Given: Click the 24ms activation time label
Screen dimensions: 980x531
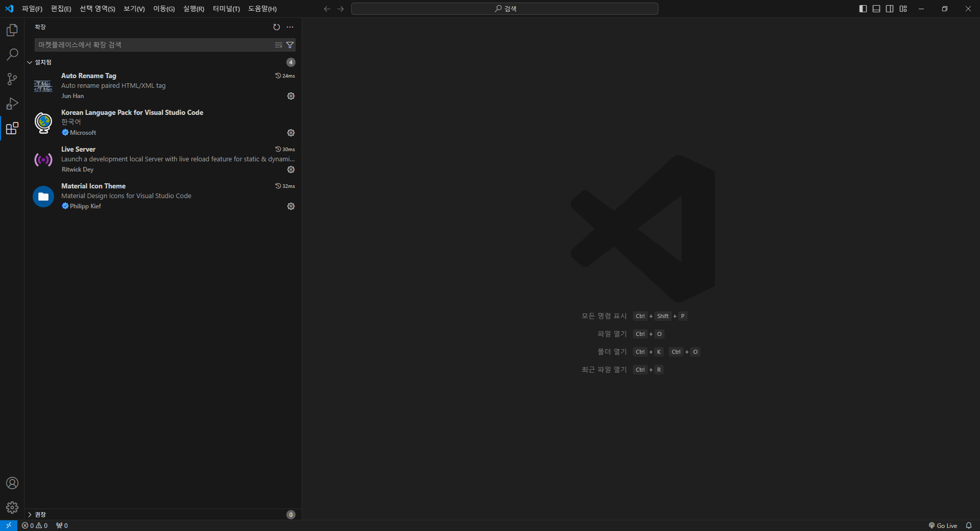Looking at the screenshot, I should tap(285, 76).
